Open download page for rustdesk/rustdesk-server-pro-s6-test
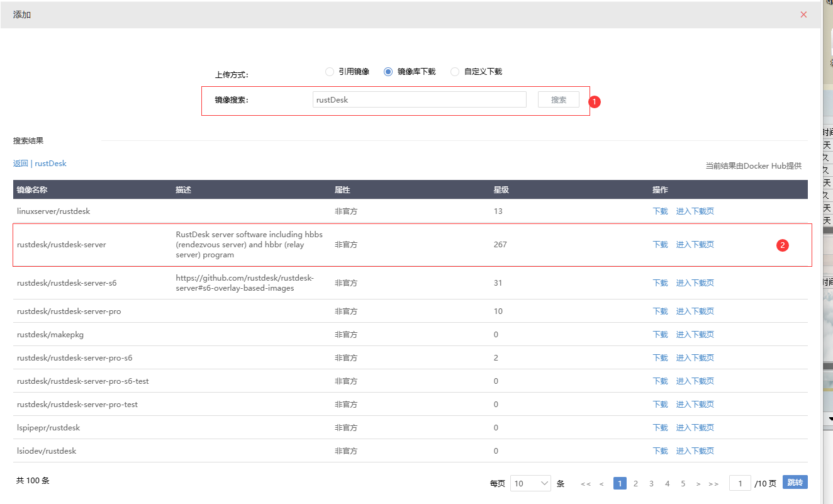833x504 pixels. 695,381
